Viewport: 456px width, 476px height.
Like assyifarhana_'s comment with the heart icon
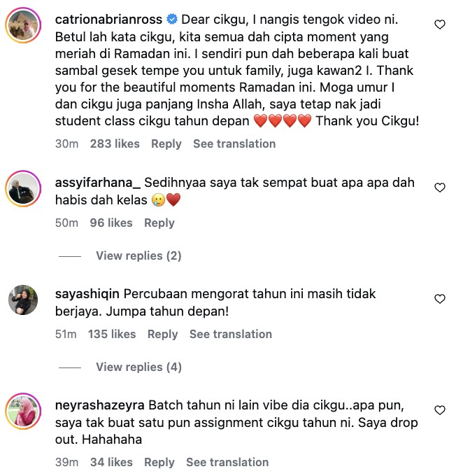[x=440, y=188]
